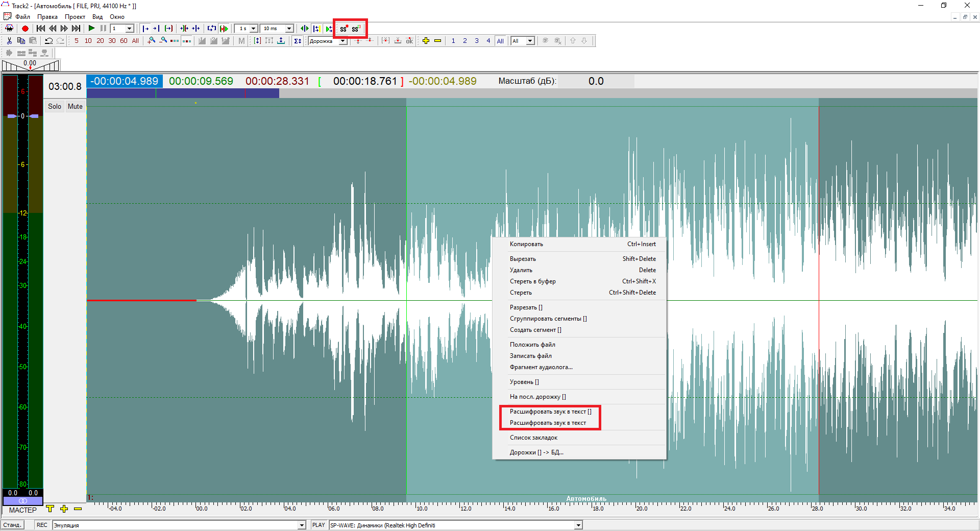This screenshot has height=531, width=980.
Task: Open the '1 s' time step dropdown
Action: click(x=253, y=29)
